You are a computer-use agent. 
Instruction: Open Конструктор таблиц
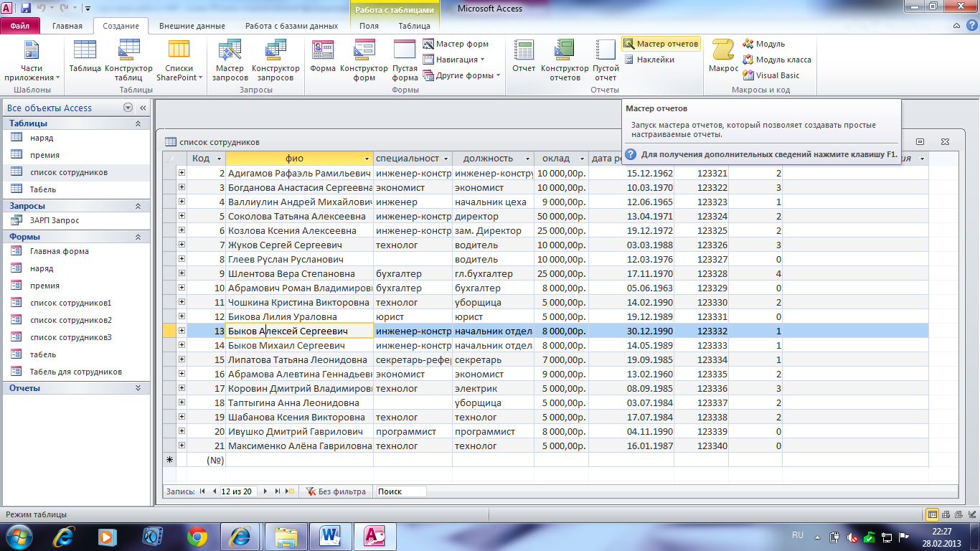[x=128, y=61]
